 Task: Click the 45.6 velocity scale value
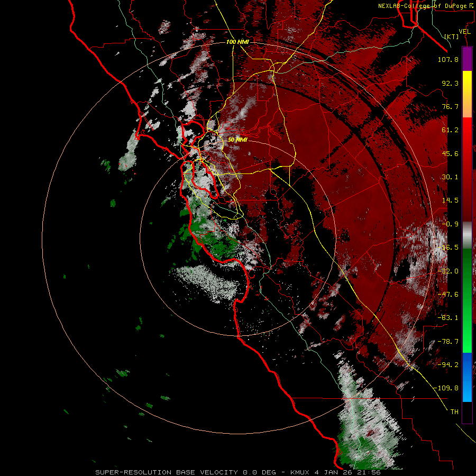(x=450, y=153)
